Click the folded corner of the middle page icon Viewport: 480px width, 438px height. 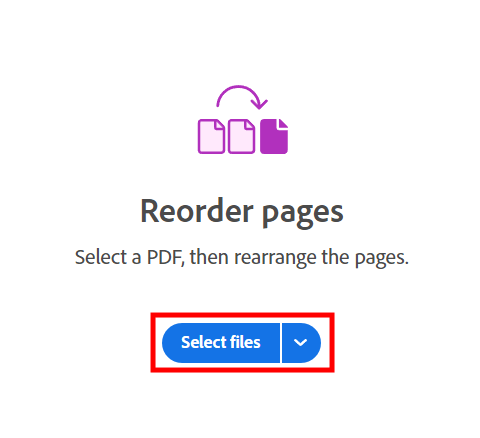click(x=250, y=124)
